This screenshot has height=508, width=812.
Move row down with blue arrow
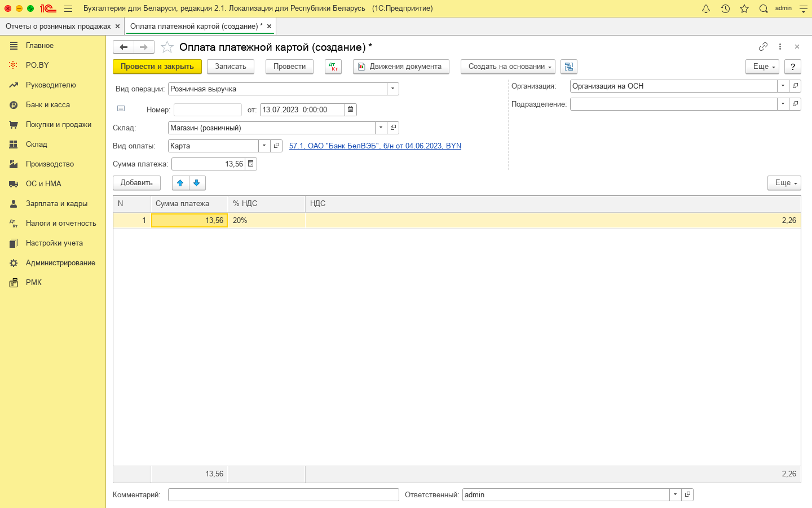pos(197,183)
